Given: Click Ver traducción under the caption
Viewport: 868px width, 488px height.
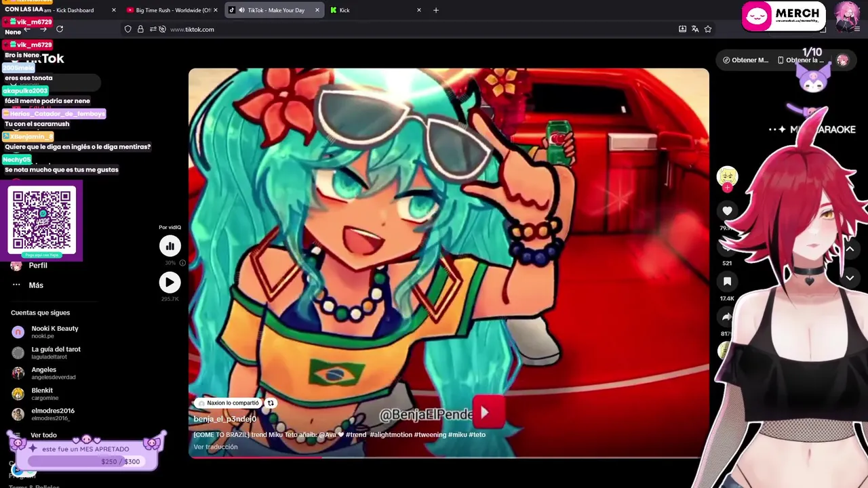Looking at the screenshot, I should 216,447.
